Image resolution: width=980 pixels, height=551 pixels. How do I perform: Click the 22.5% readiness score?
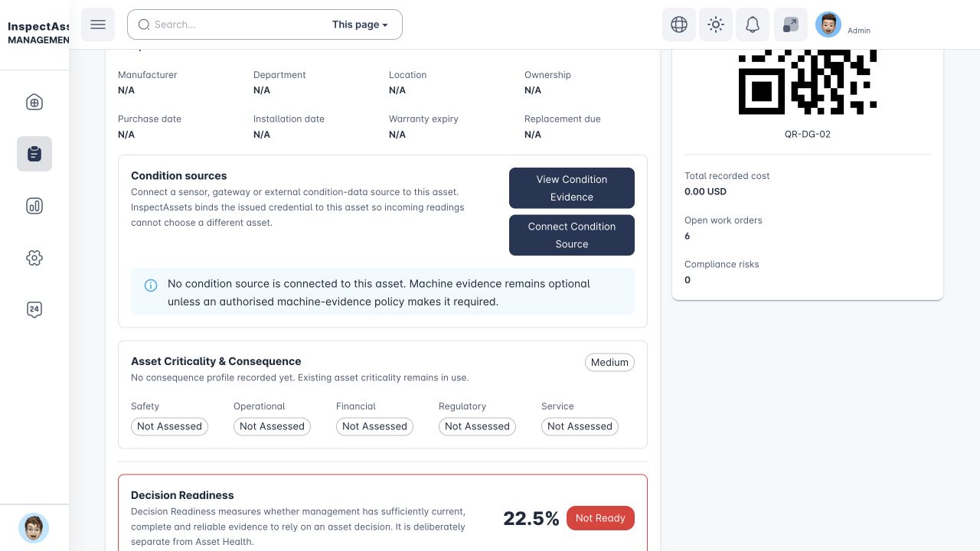pos(531,519)
